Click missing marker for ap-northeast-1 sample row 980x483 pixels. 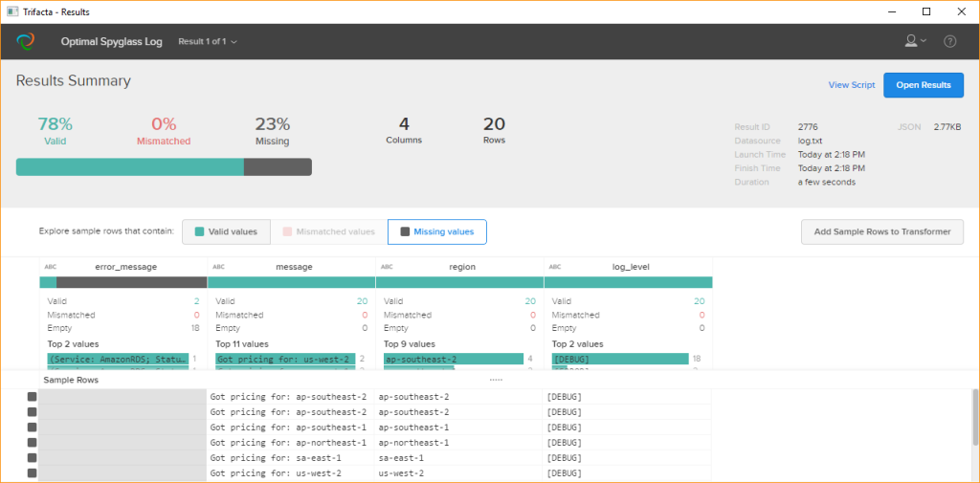(32, 443)
